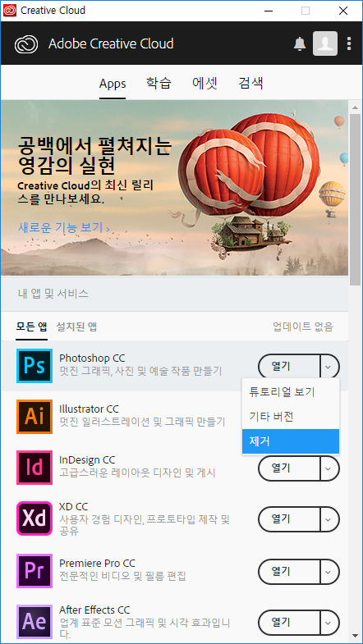Open After Effects CC with 열기 button

point(289,622)
